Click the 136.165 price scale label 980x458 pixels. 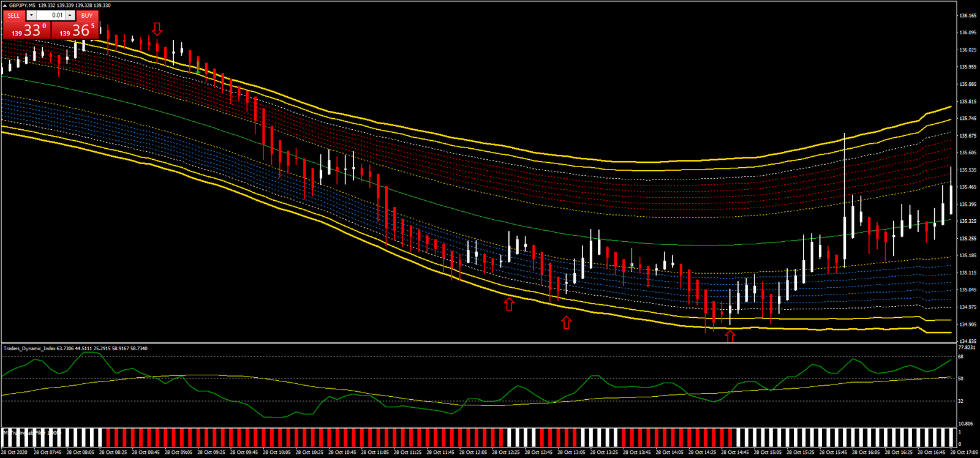968,15
